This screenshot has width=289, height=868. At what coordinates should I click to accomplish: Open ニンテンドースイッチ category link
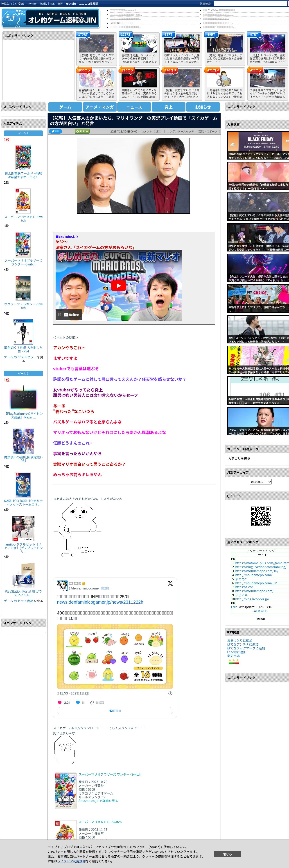180,131
